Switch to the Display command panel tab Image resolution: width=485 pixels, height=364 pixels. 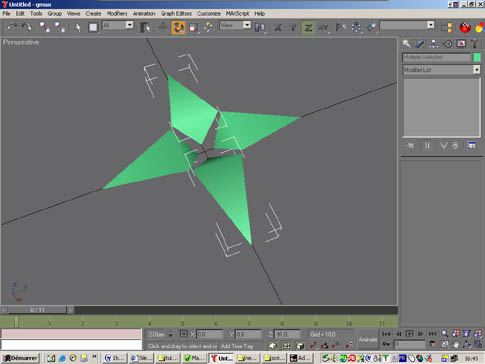pyautogui.click(x=461, y=44)
